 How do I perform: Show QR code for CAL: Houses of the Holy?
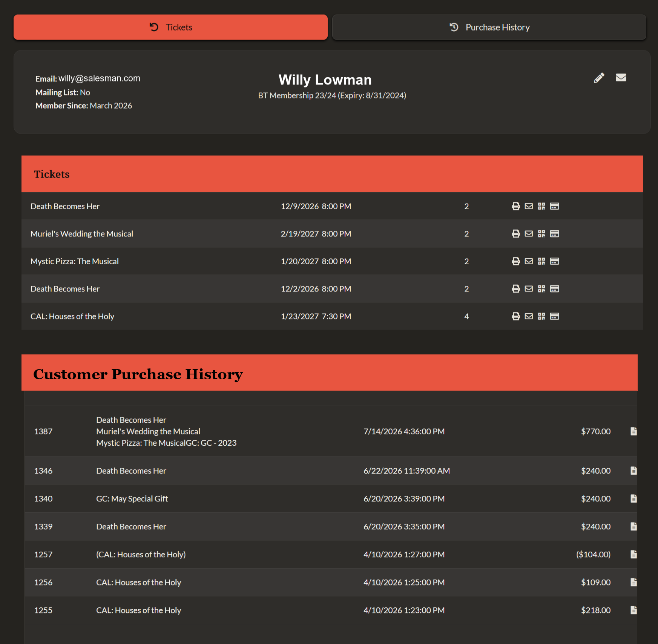pos(541,316)
